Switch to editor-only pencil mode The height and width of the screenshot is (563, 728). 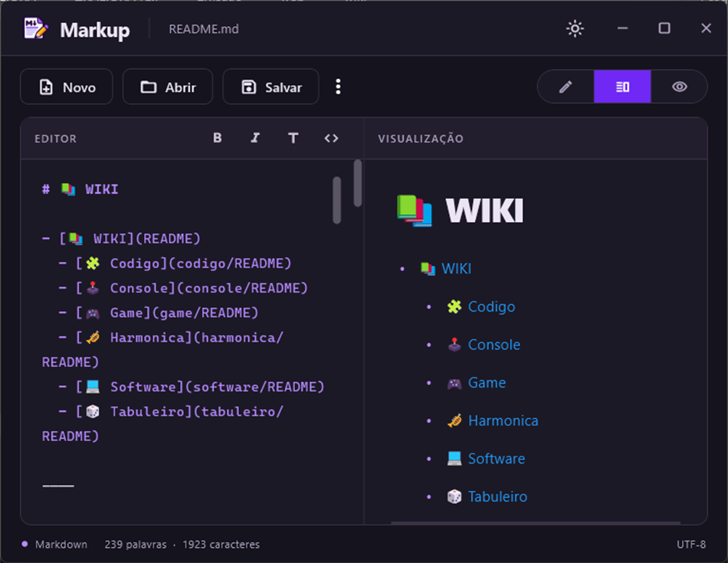(566, 87)
